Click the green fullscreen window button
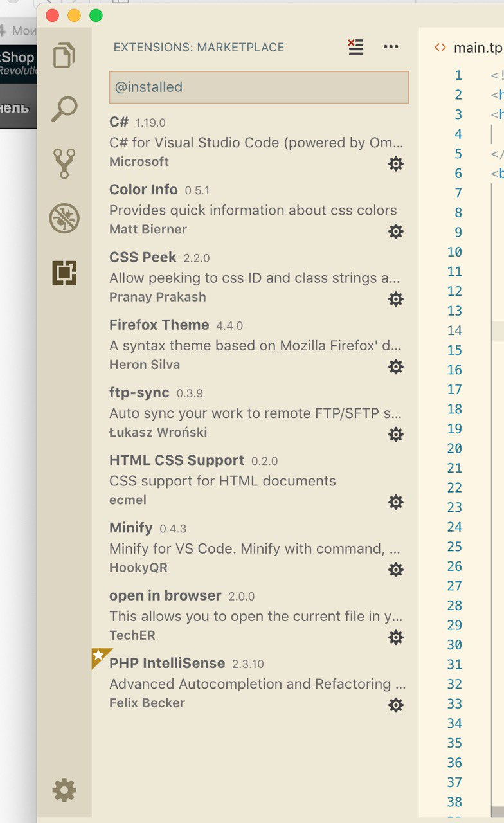Viewport: 504px width, 823px height. tap(96, 15)
